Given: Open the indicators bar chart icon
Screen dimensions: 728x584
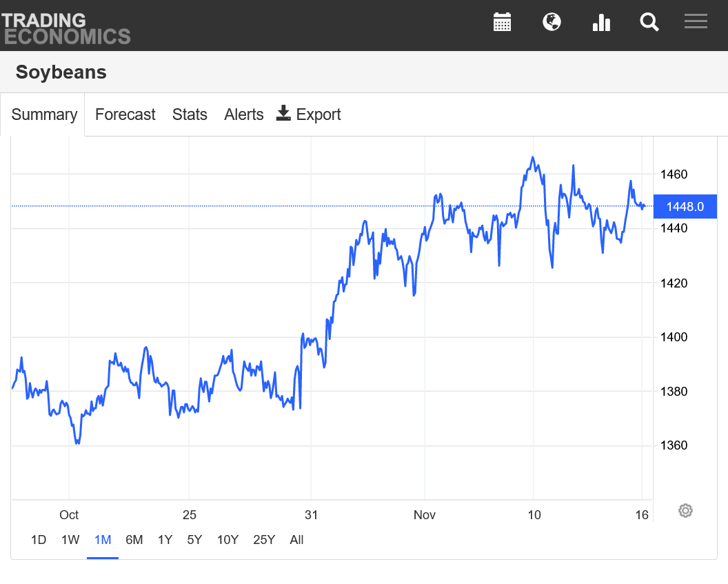Looking at the screenshot, I should coord(601,22).
